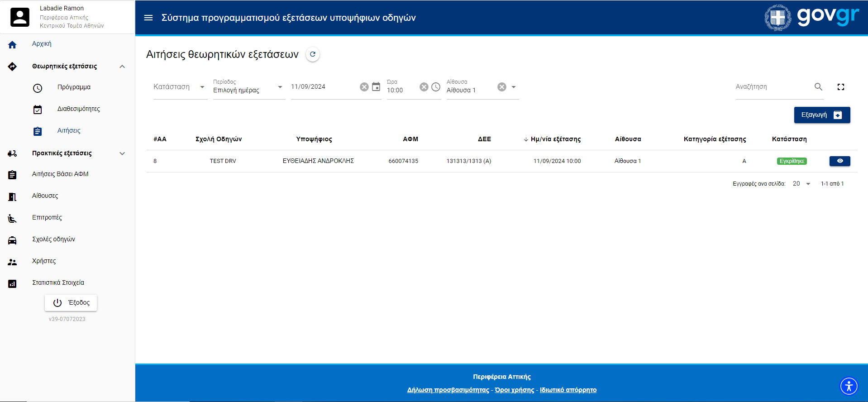Toggle the hamburger navigation menu
The height and width of the screenshot is (402, 868).
click(148, 18)
